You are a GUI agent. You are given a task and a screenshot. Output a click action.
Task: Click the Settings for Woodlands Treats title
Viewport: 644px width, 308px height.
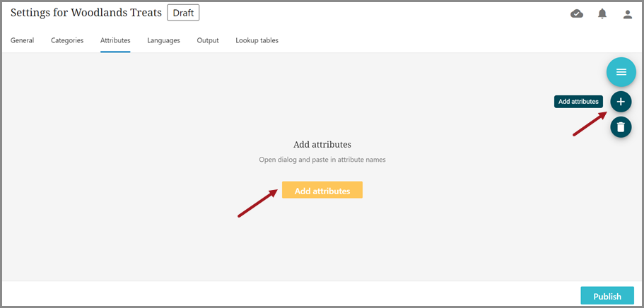(86, 13)
